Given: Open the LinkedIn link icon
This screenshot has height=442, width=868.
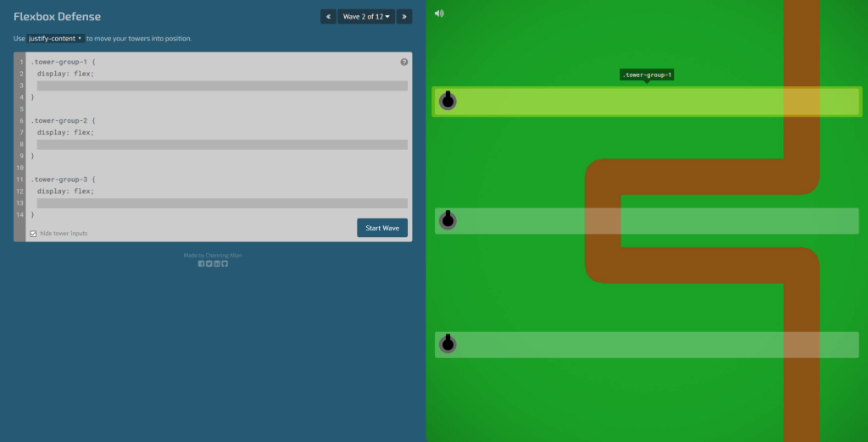Looking at the screenshot, I should tap(216, 264).
